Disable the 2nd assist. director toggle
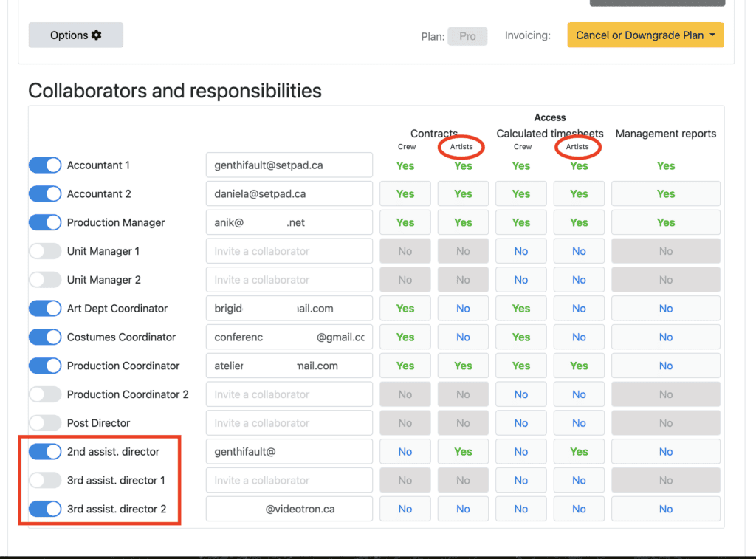 tap(45, 451)
